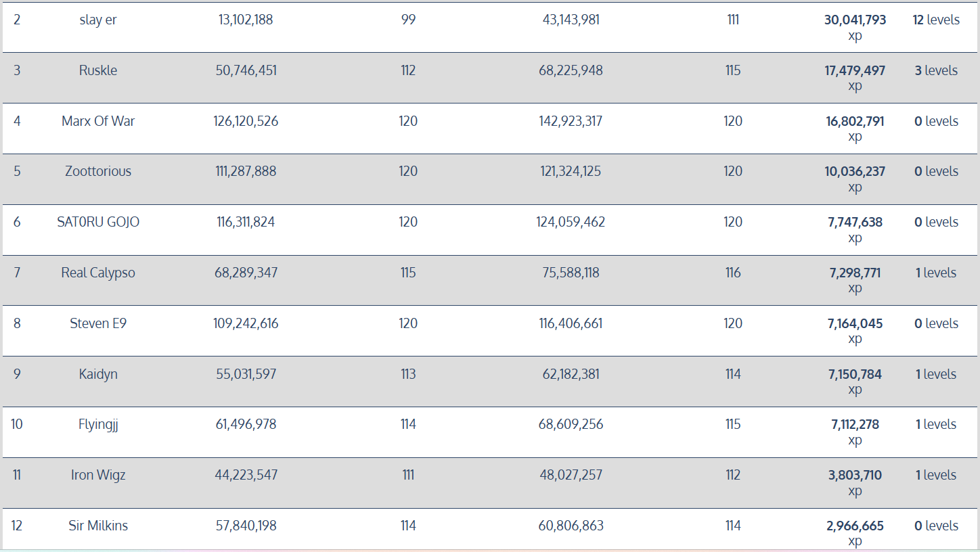Open slay er's player profile

pyautogui.click(x=98, y=20)
